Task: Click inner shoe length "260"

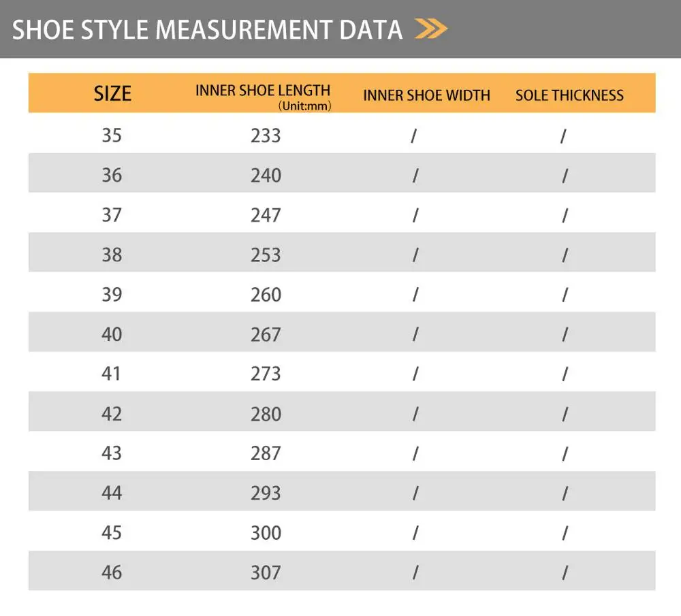Action: [x=266, y=295]
